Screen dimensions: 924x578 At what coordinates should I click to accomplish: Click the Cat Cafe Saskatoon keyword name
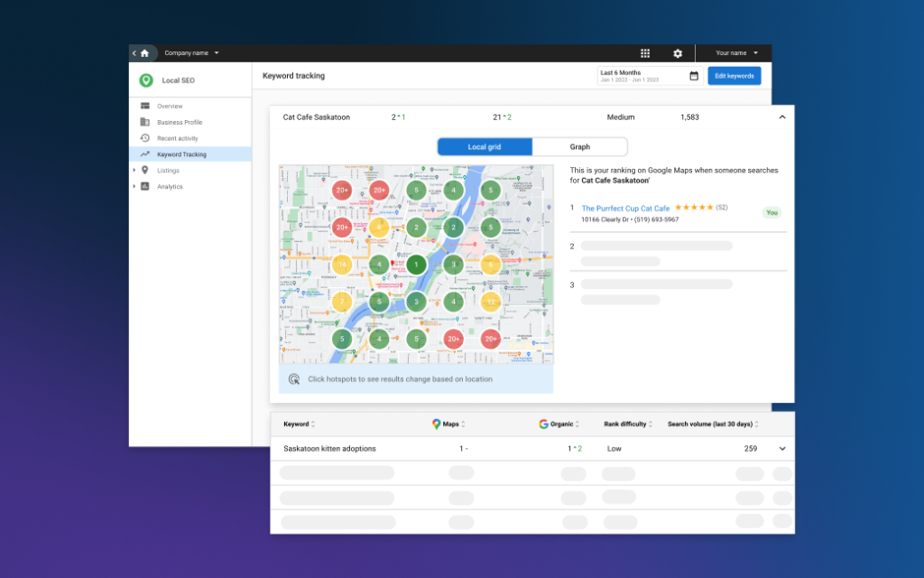pos(317,117)
